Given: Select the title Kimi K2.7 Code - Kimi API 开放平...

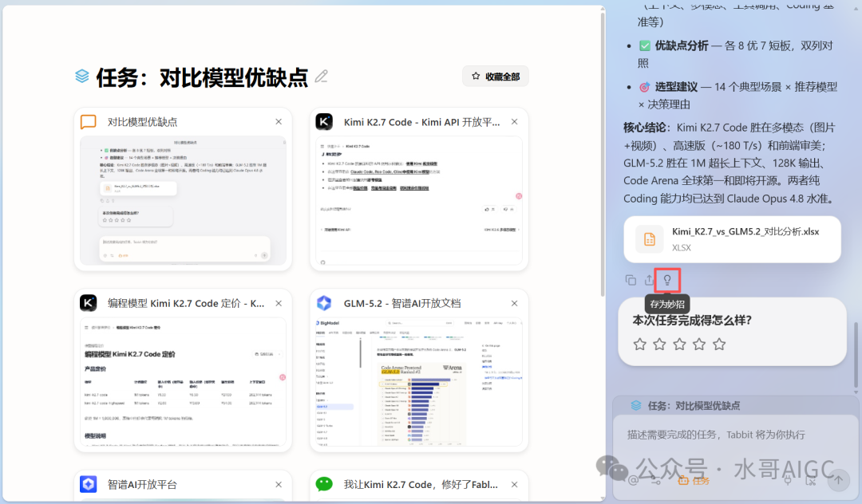Looking at the screenshot, I should (x=422, y=122).
